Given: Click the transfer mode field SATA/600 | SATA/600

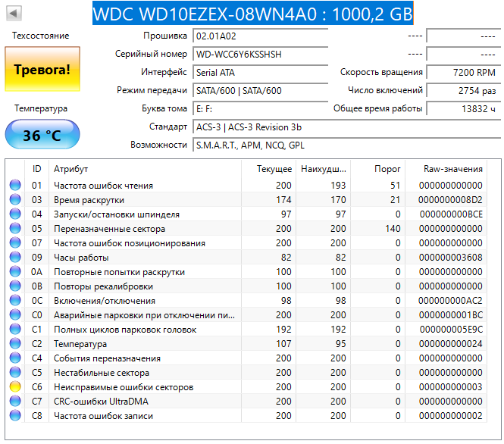Looking at the screenshot, I should tap(261, 91).
